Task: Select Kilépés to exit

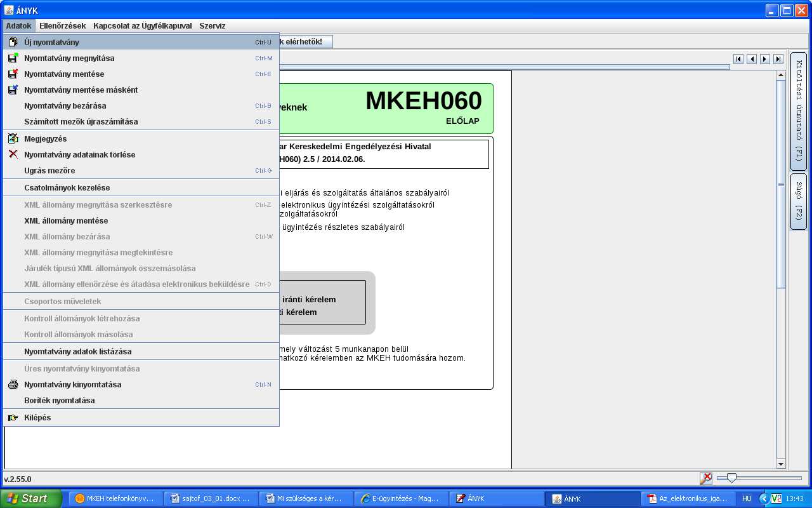Action: click(x=141, y=417)
